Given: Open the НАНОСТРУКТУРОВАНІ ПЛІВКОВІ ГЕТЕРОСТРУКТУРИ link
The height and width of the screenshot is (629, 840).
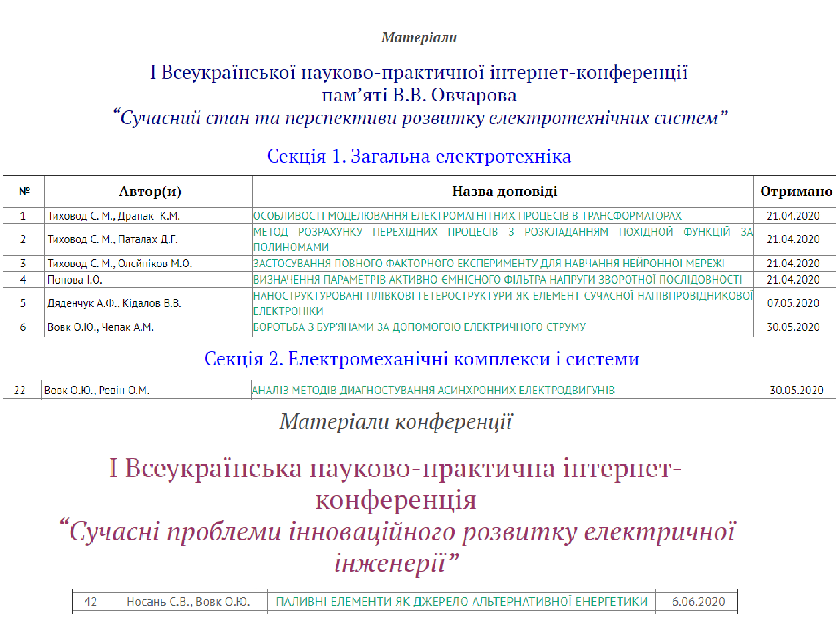Looking at the screenshot, I should (x=502, y=296).
